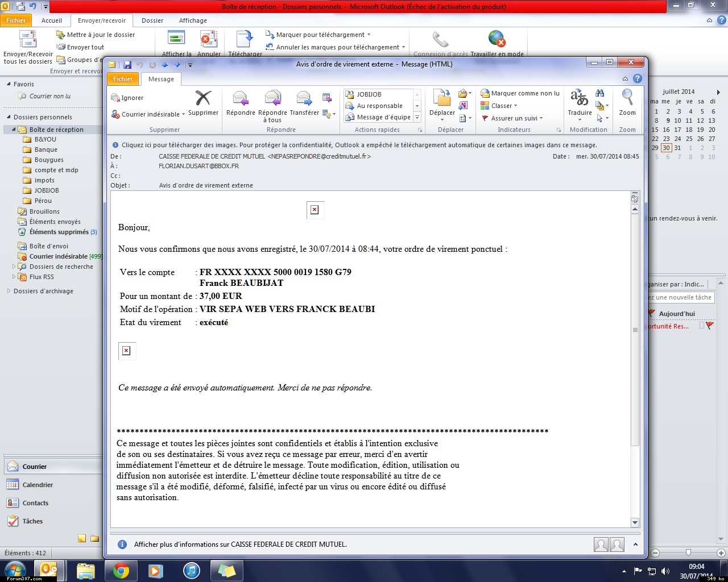
Task: Click the Transférer forward icon
Action: pos(304,99)
